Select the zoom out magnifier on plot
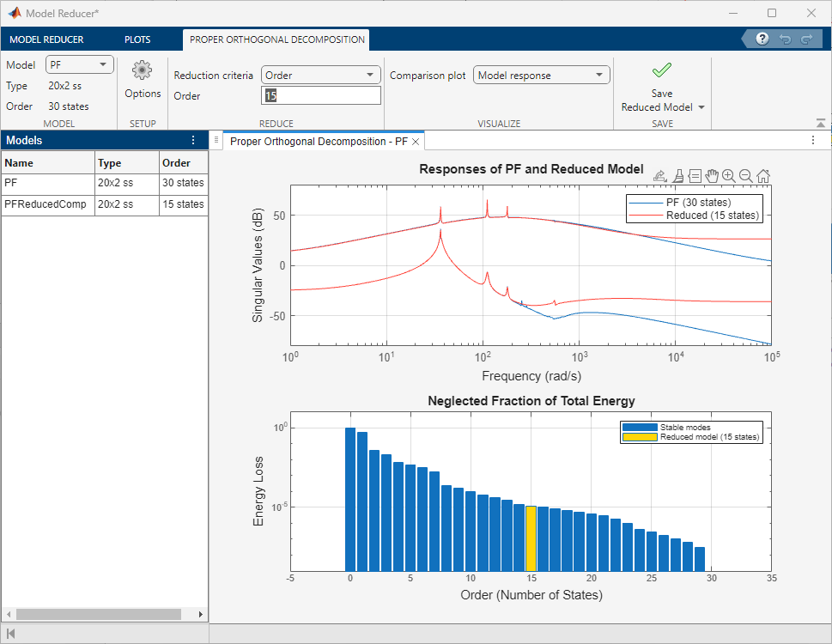This screenshot has height=644, width=832. 745,176
